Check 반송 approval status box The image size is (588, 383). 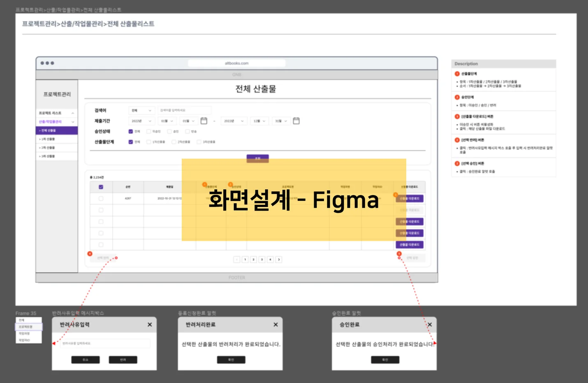click(x=188, y=132)
